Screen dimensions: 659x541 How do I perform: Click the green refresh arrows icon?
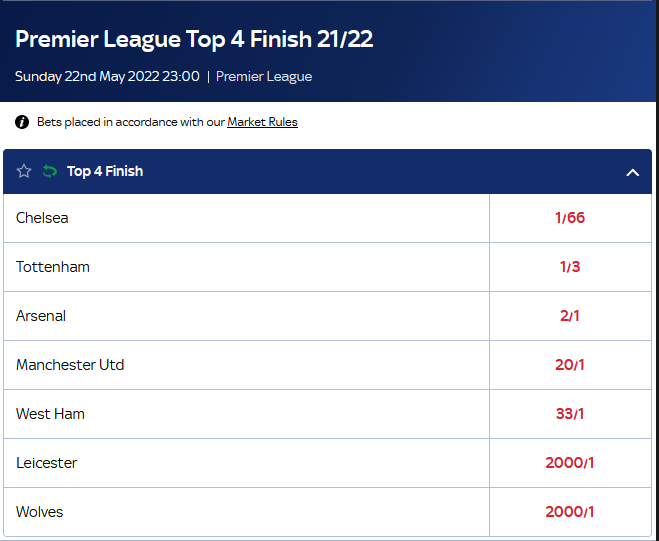coord(50,172)
